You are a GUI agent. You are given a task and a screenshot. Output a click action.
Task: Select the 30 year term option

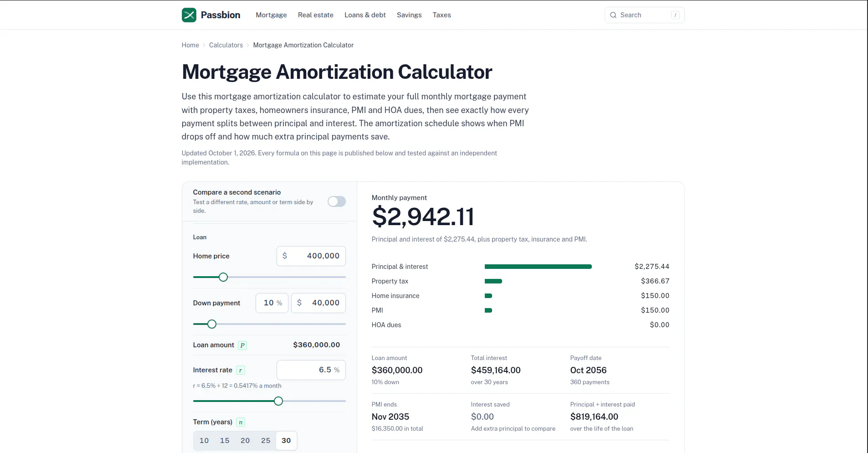(x=286, y=441)
